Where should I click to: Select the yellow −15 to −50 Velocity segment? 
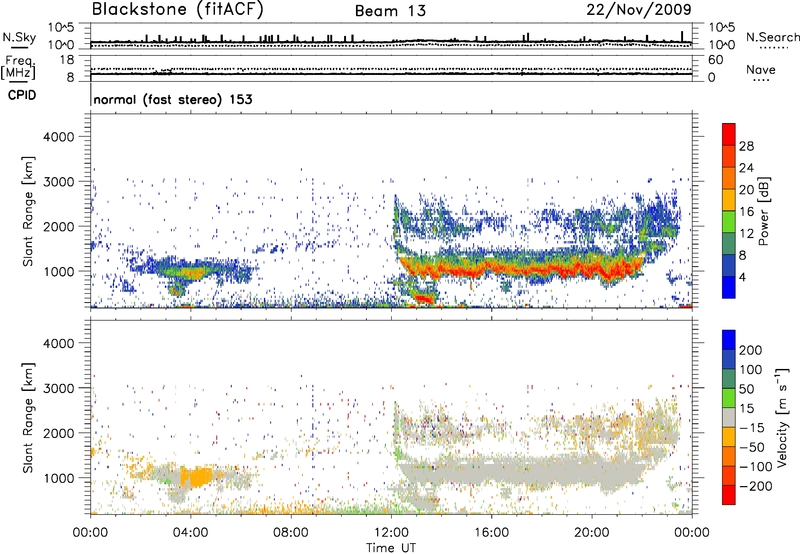pos(729,437)
